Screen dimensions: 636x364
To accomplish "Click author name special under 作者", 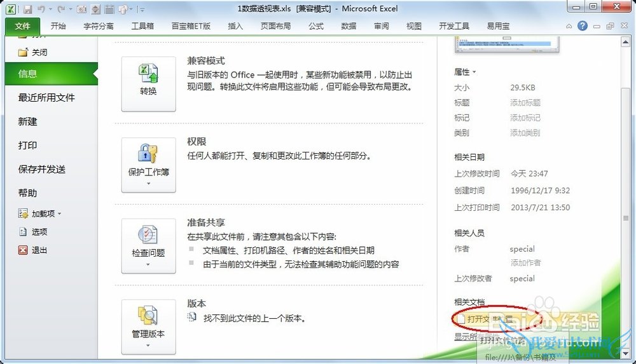I will [x=522, y=249].
